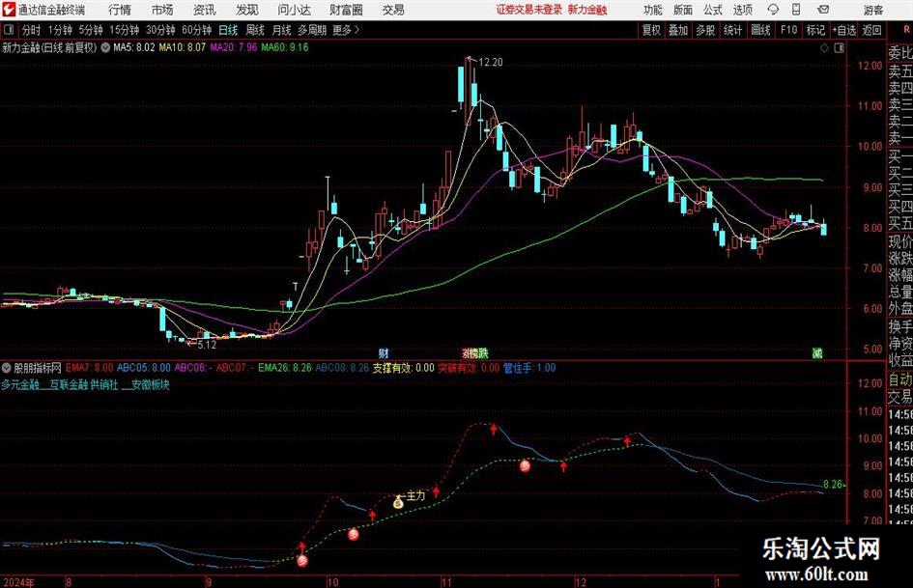
Task: Click the 新力金融(日线 前复权) chart title
Action: click(x=49, y=47)
